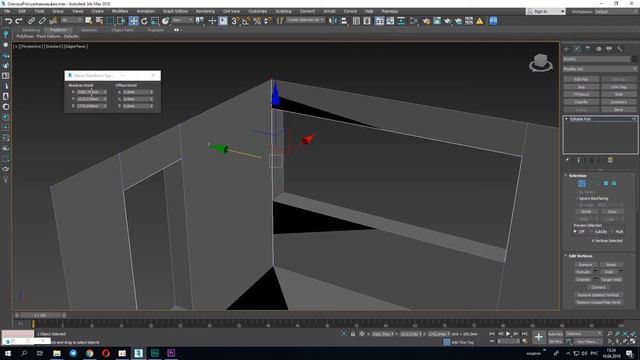
Task: Open the Create tab plus icon
Action: (x=567, y=49)
